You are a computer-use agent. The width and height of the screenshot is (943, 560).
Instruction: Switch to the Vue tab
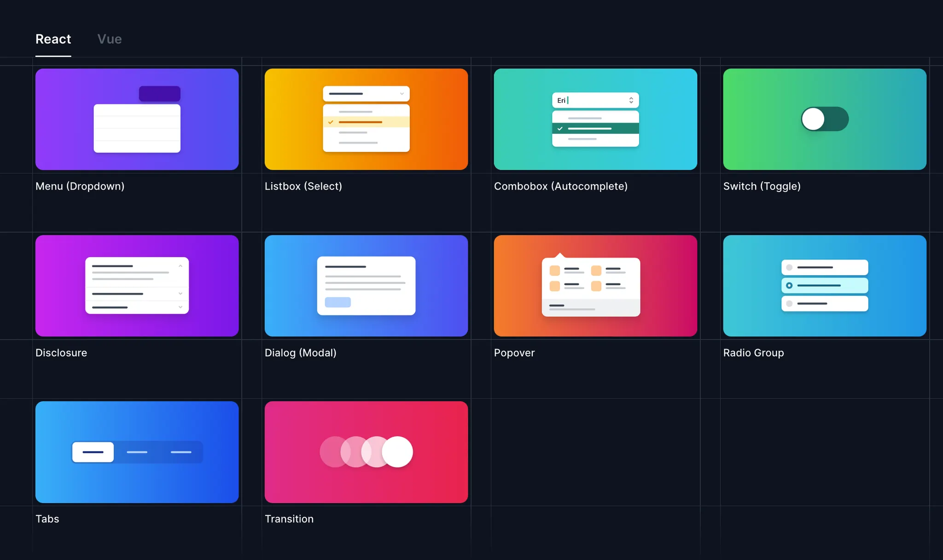coord(109,39)
